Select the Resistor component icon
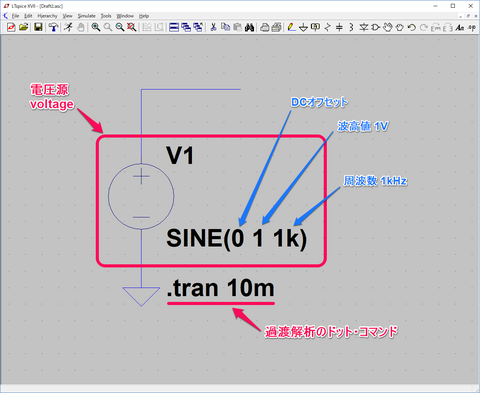This screenshot has height=393, width=480. point(328,27)
